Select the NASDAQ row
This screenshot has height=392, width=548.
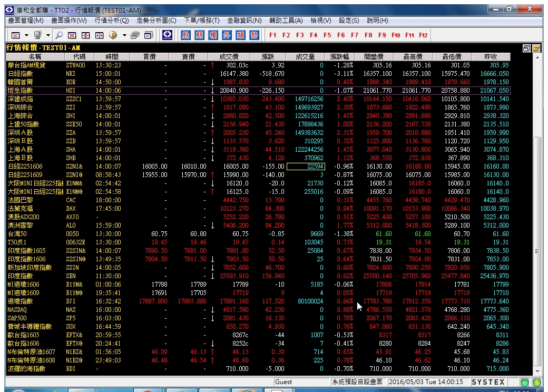tap(258, 310)
